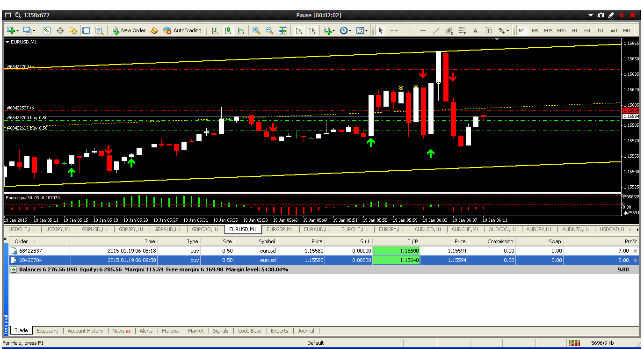This screenshot has width=644, height=349.
Task: Toggle chart Auto Scroll
Action: tap(298, 30)
